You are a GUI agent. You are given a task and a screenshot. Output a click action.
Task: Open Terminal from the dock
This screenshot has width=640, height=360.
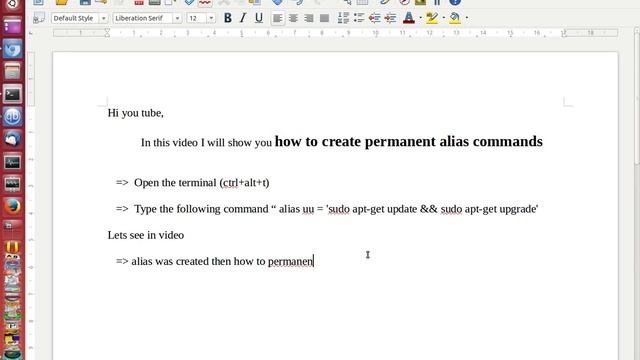click(12, 95)
